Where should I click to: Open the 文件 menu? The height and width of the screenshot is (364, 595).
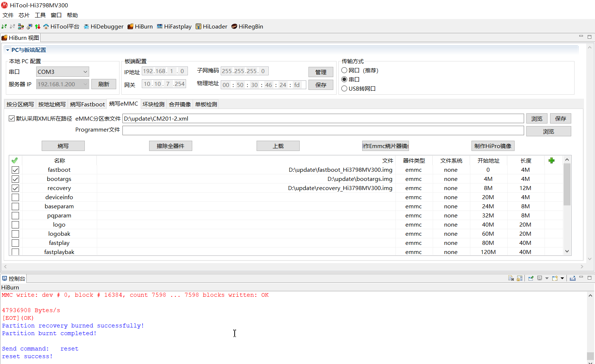(8, 15)
